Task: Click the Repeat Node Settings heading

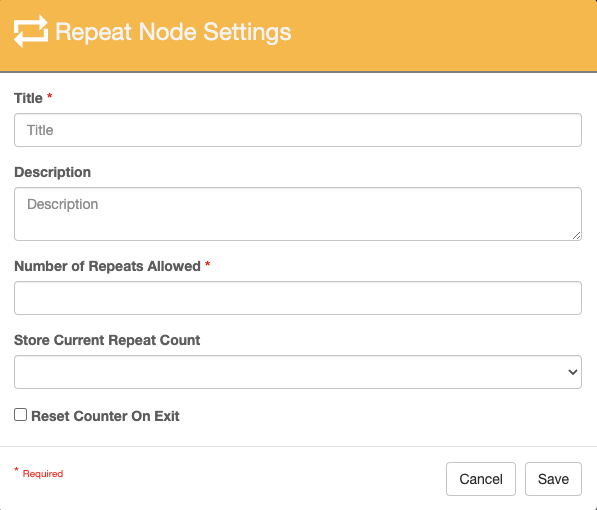Action: 173,32
